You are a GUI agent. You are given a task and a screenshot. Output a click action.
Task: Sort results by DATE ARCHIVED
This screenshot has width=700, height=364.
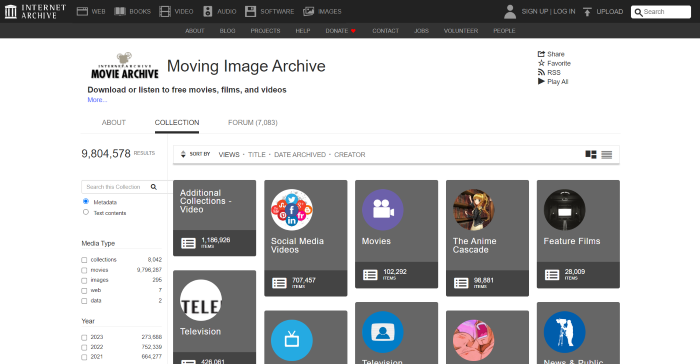300,155
